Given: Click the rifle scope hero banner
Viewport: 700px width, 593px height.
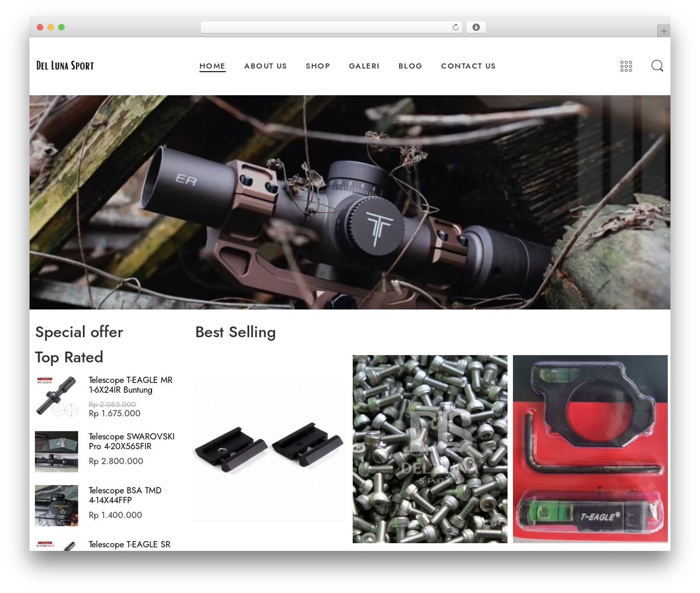Looking at the screenshot, I should coord(350,202).
